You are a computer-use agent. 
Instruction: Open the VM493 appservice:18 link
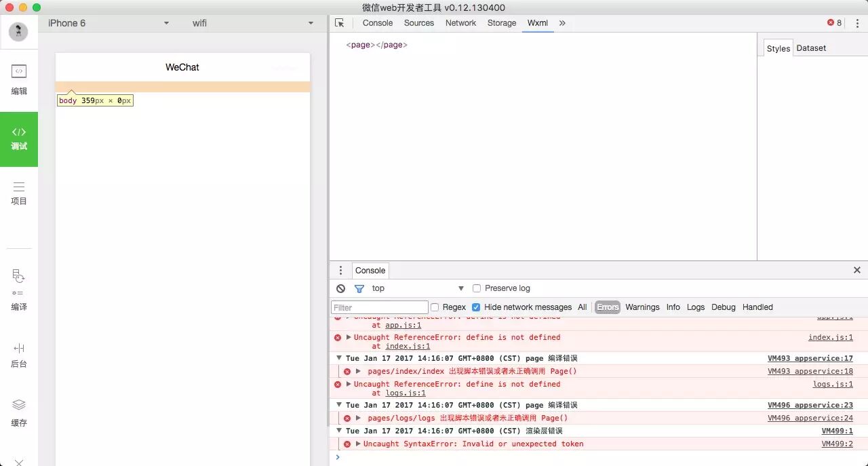(810, 371)
